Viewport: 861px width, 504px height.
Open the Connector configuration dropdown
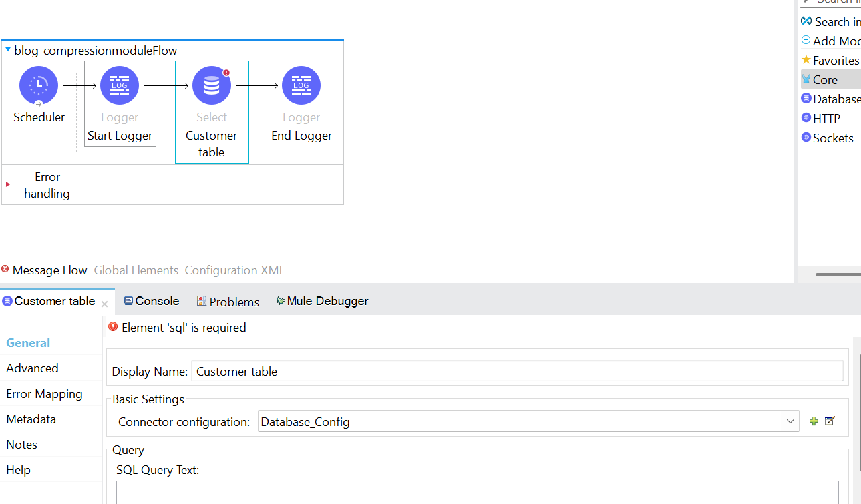(x=790, y=421)
